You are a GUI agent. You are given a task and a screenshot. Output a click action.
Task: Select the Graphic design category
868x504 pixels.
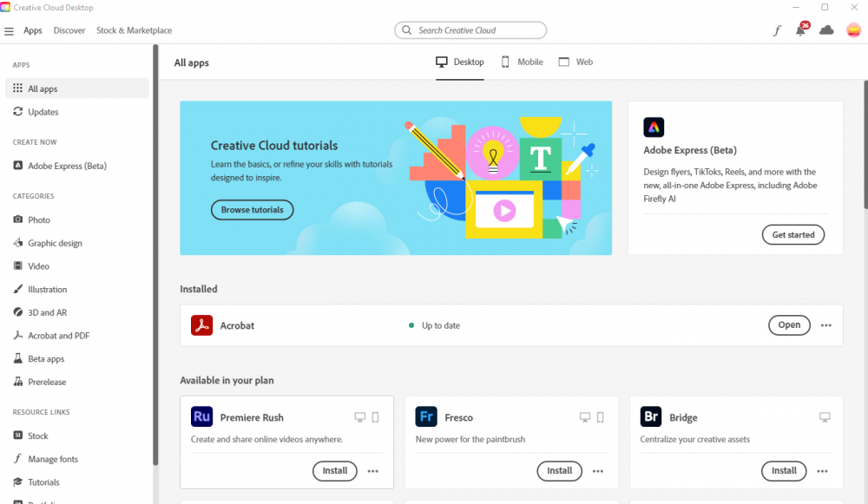tap(77, 243)
